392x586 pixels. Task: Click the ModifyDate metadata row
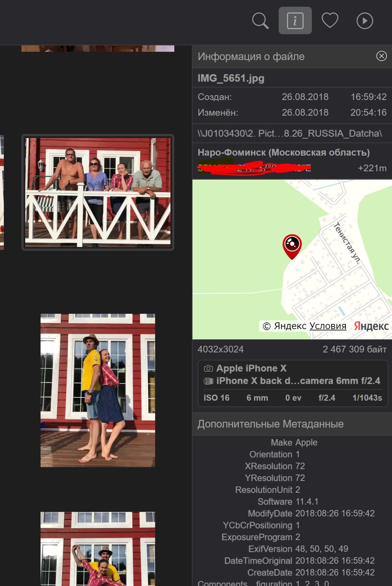pos(311,513)
